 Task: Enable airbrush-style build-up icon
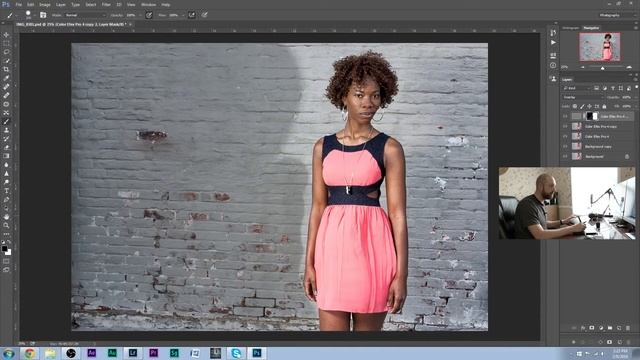click(x=191, y=15)
